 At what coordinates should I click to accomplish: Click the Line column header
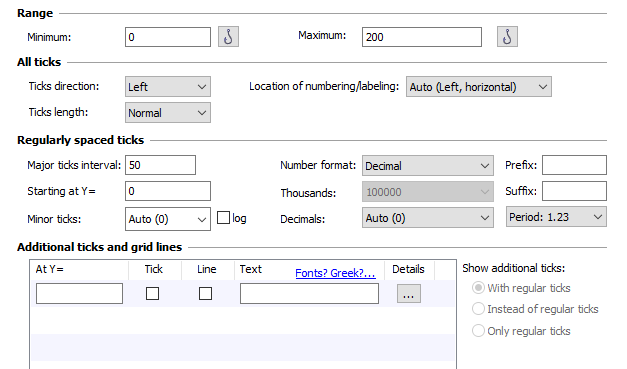coord(206,269)
